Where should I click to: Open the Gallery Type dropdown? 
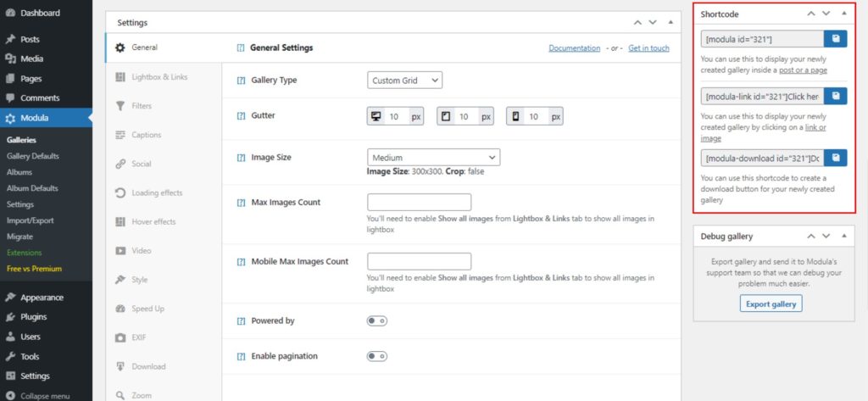click(x=404, y=81)
